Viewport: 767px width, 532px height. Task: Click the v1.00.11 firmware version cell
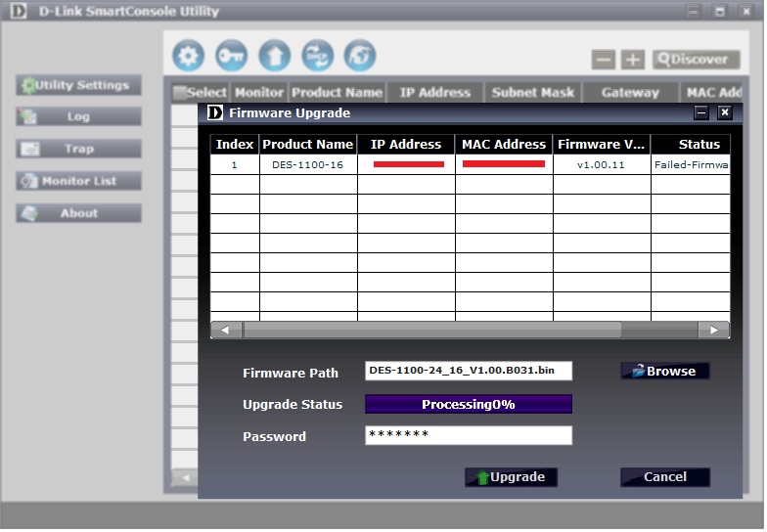(x=602, y=164)
